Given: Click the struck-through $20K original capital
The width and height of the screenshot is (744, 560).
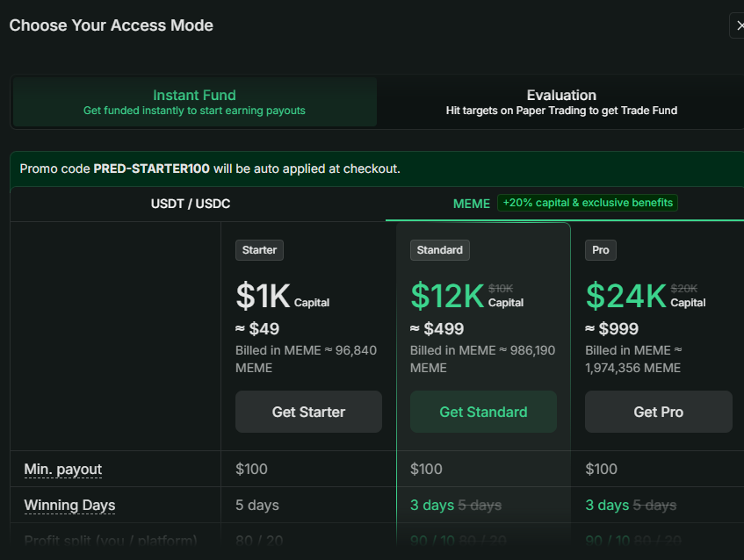Looking at the screenshot, I should pyautogui.click(x=683, y=288).
